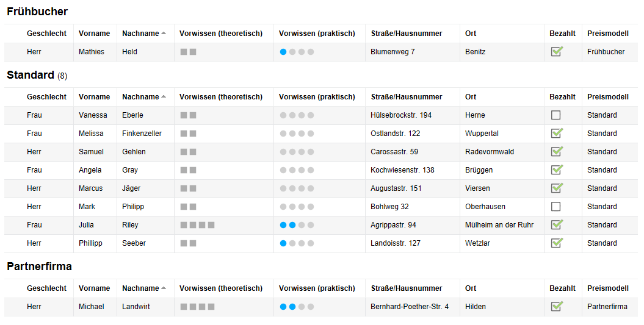Select the Samuel Gehlen row
The width and height of the screenshot is (644, 325).
(x=321, y=152)
